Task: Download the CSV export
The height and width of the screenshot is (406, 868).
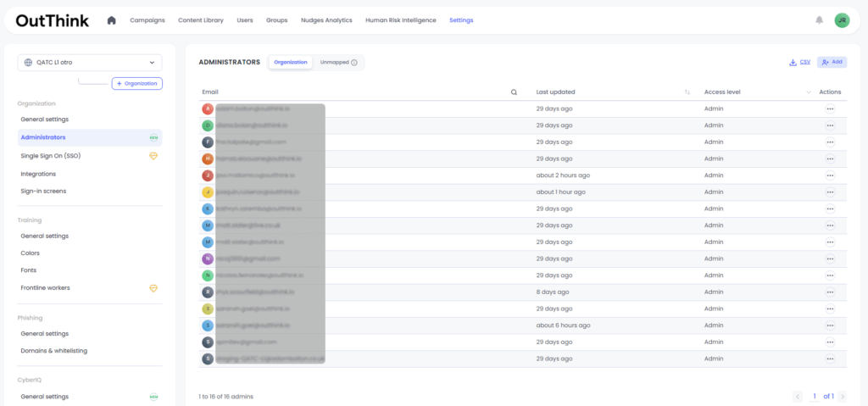Action: [800, 63]
